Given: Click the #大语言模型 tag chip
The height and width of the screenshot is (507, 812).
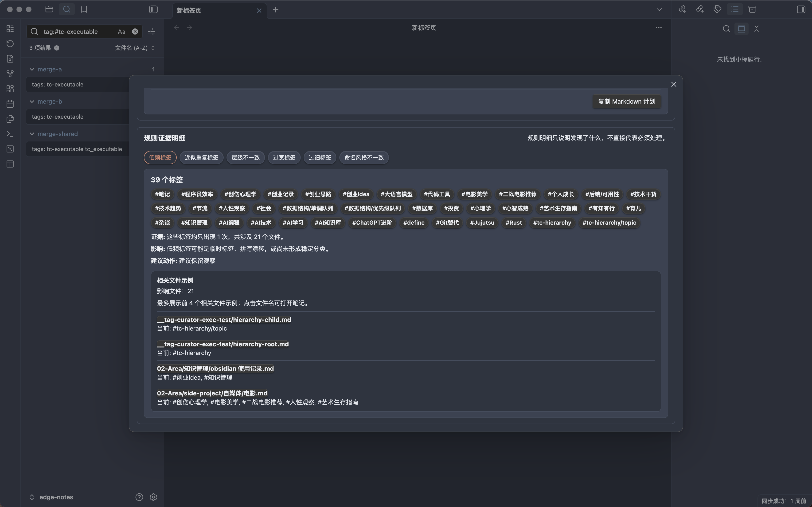Looking at the screenshot, I should (x=397, y=194).
